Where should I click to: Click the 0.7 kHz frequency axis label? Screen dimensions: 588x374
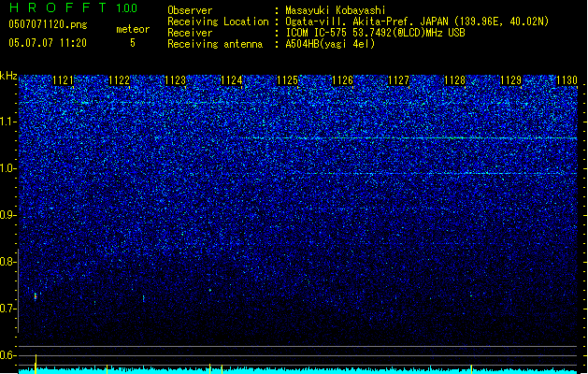point(8,309)
